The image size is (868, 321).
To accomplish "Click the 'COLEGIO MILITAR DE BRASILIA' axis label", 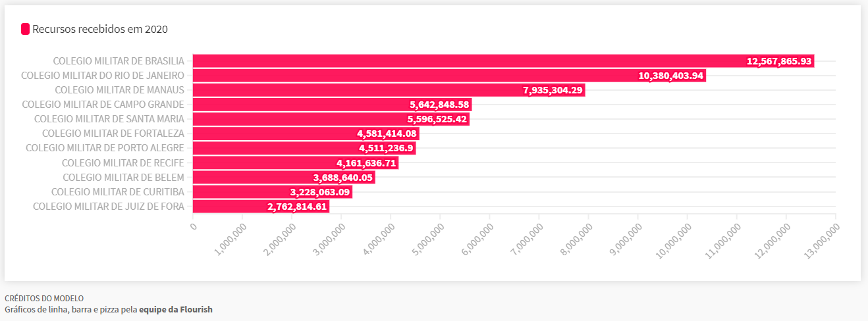I will point(119,61).
